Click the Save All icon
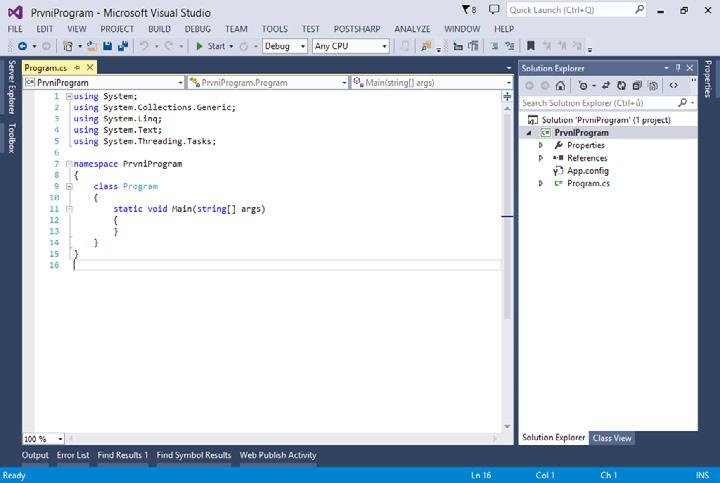 [x=123, y=46]
